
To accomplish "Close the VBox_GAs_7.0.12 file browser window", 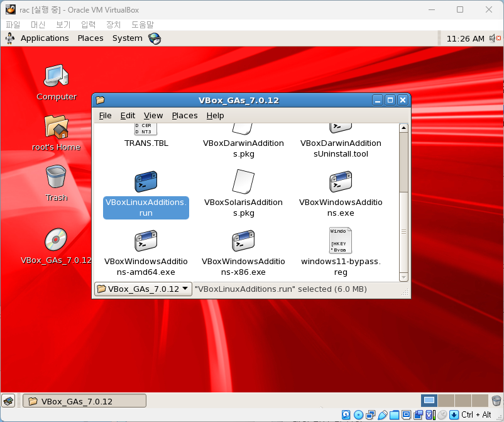I will click(403, 101).
